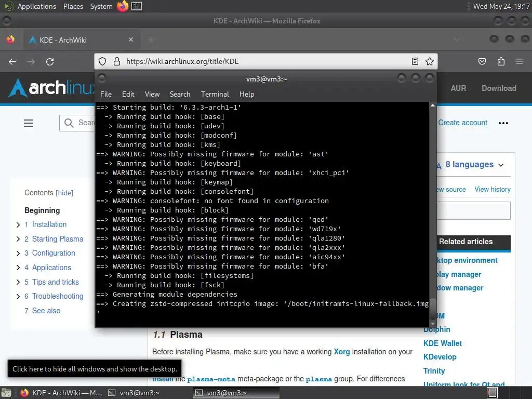
Task: Click the show desktop icon in bottom panel
Action: 6,393
